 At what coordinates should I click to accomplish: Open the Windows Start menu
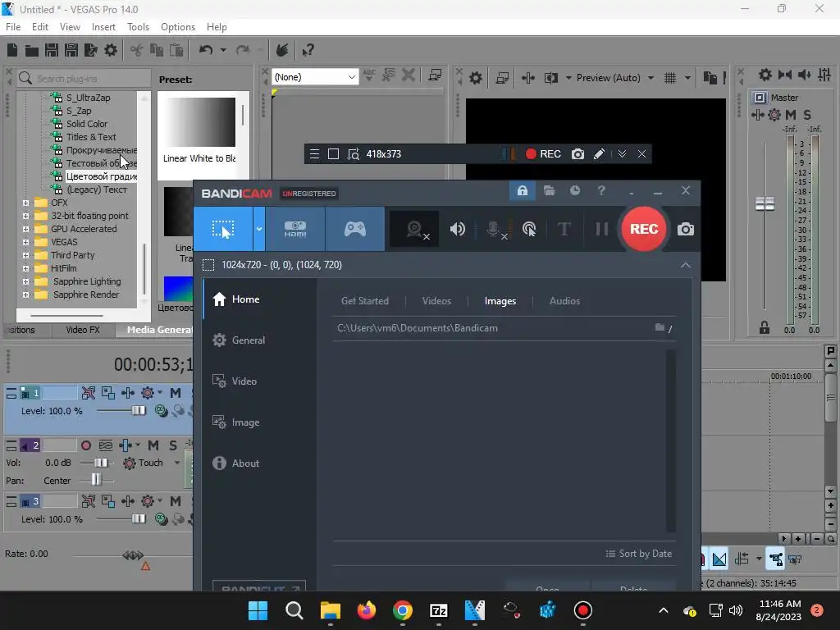pos(258,610)
